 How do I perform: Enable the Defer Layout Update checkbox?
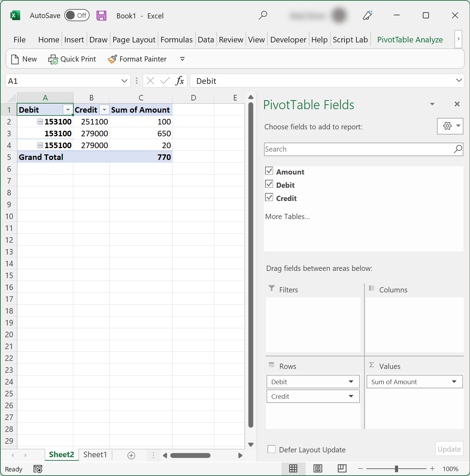click(x=272, y=449)
